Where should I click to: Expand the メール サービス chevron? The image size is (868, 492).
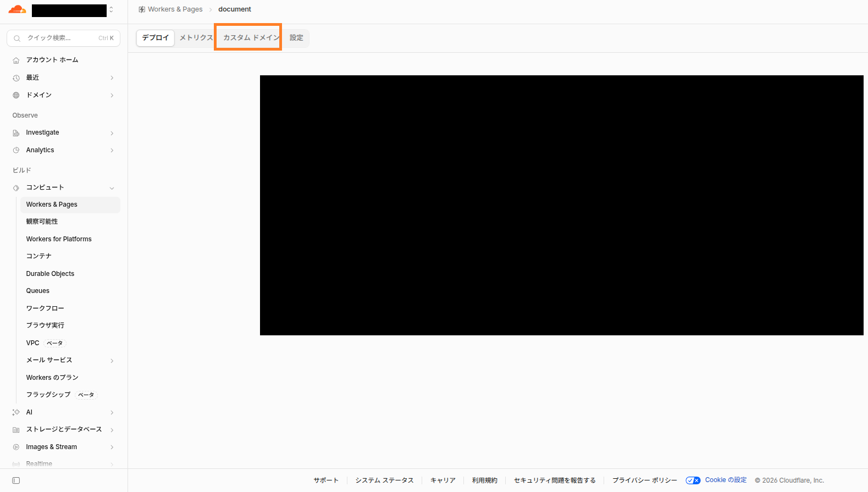pos(112,361)
